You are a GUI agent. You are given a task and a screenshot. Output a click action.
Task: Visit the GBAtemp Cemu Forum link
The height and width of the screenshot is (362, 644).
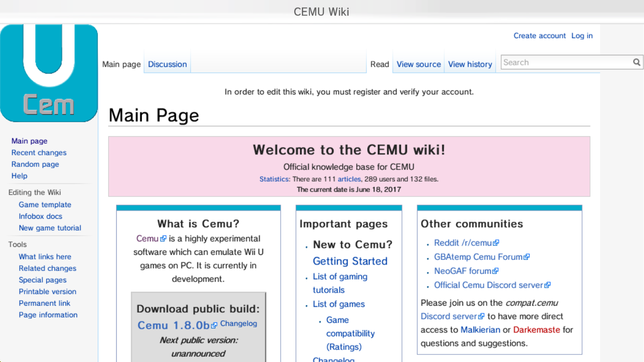click(x=478, y=257)
